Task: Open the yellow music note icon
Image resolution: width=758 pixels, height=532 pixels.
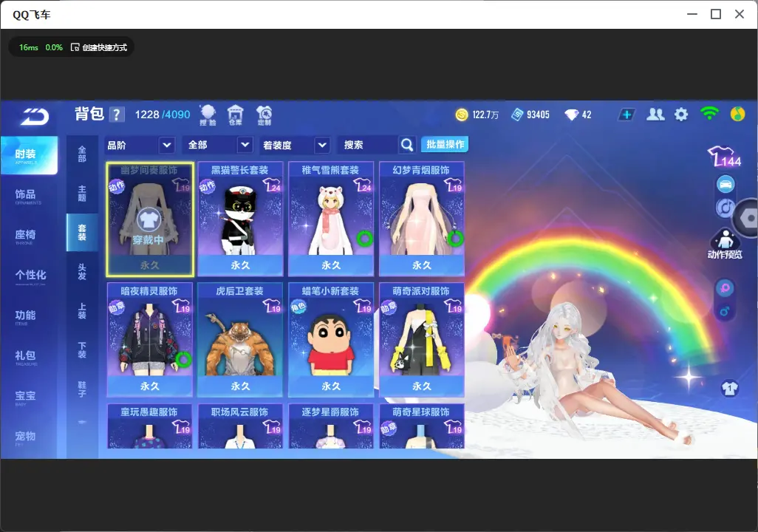Action: (x=737, y=114)
